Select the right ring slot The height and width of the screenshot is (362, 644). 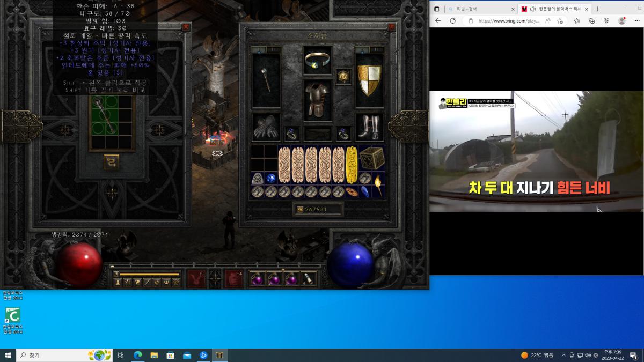pos(343,134)
